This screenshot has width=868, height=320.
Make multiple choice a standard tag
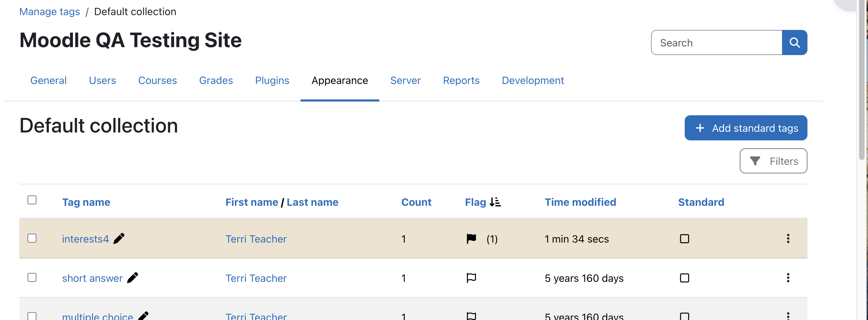coord(684,316)
